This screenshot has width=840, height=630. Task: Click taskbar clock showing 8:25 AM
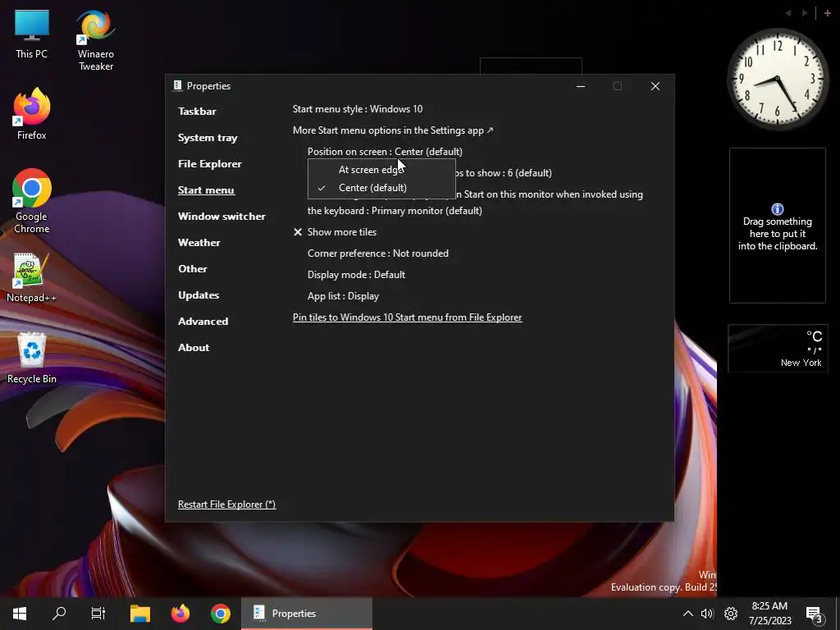tap(769, 614)
